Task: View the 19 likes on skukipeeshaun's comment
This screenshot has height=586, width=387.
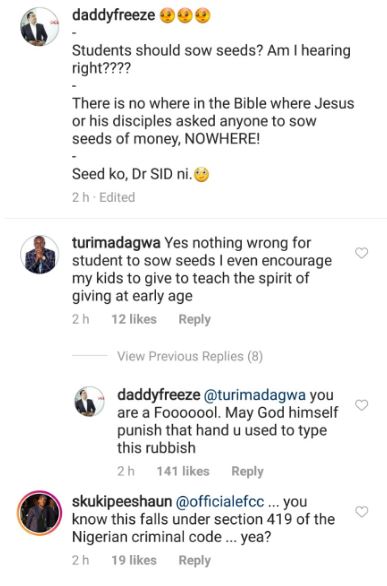Action: 134,560
